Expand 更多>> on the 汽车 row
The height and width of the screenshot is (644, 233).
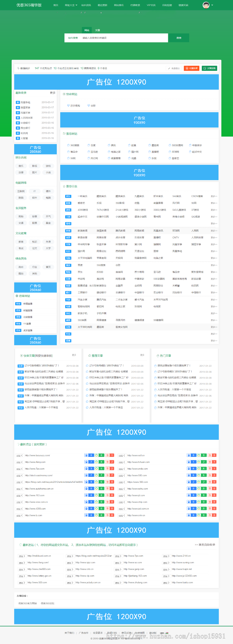(x=214, y=300)
